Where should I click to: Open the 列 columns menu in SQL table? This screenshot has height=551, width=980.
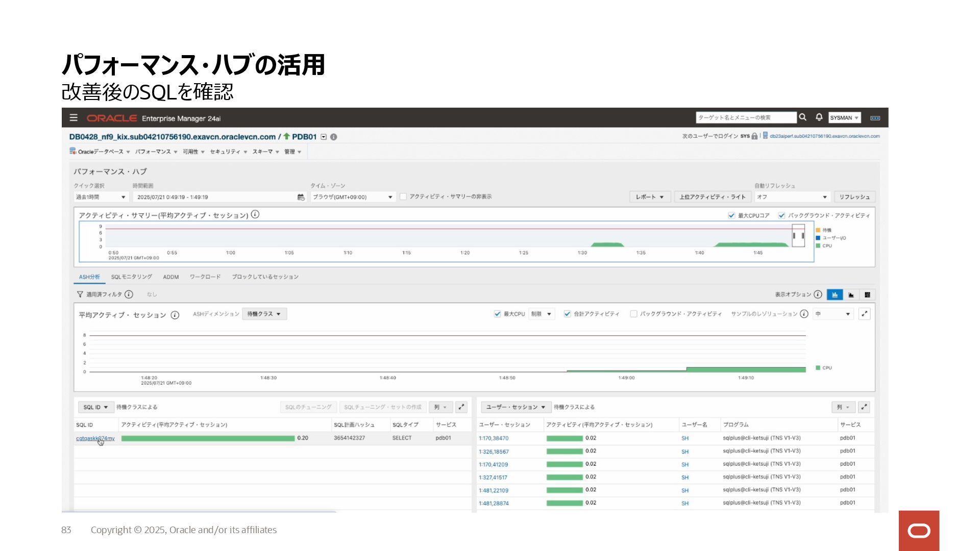click(x=440, y=407)
